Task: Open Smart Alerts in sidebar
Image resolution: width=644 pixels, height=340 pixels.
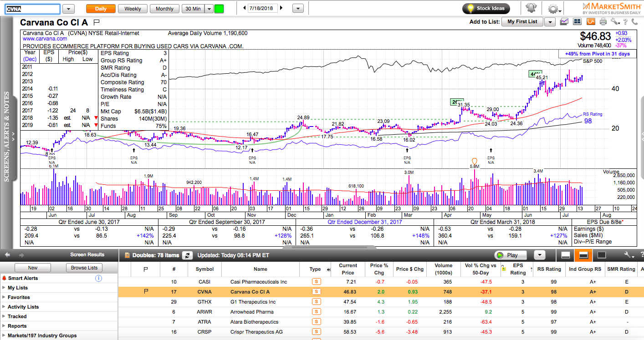Action: (x=23, y=278)
